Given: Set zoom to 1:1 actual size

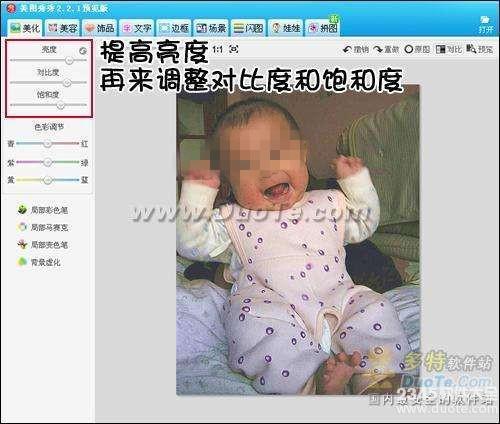Looking at the screenshot, I should click(x=218, y=50).
